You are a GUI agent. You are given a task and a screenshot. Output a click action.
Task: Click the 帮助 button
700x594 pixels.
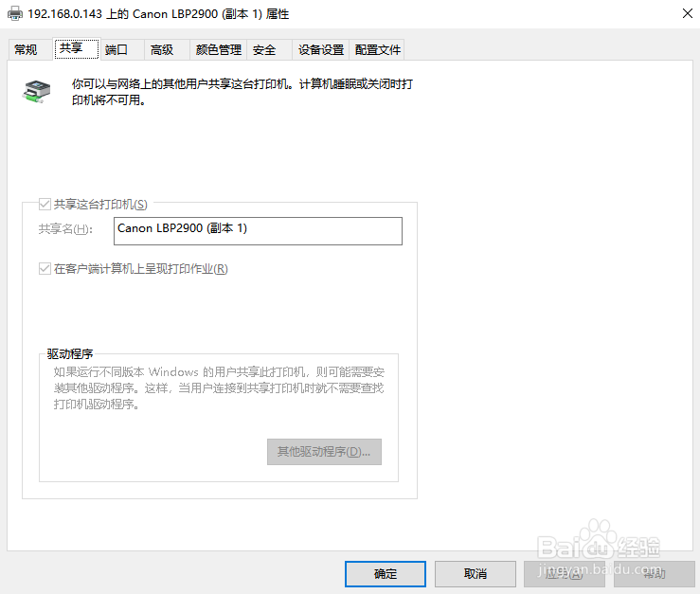pos(655,574)
